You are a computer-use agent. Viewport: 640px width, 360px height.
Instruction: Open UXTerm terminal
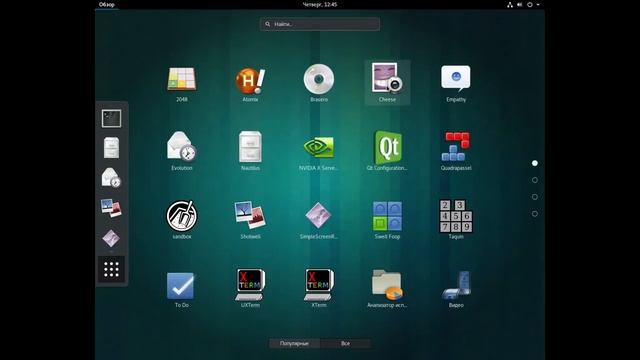[x=250, y=288]
